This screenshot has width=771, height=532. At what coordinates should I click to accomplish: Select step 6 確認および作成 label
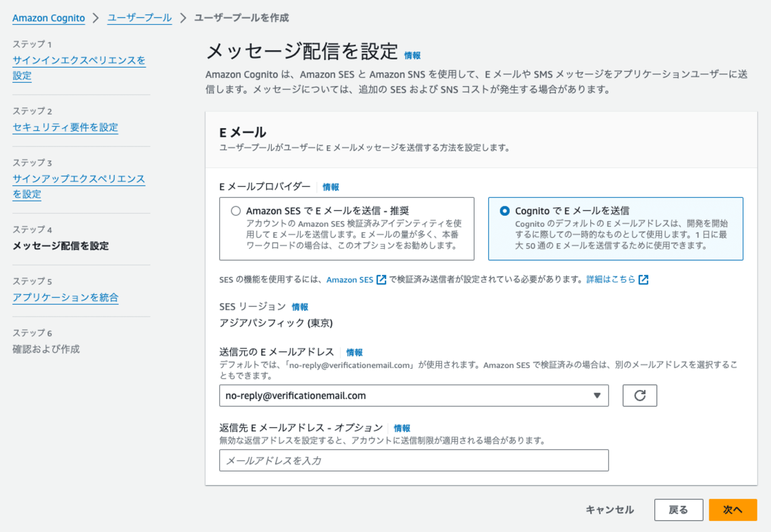(46, 349)
